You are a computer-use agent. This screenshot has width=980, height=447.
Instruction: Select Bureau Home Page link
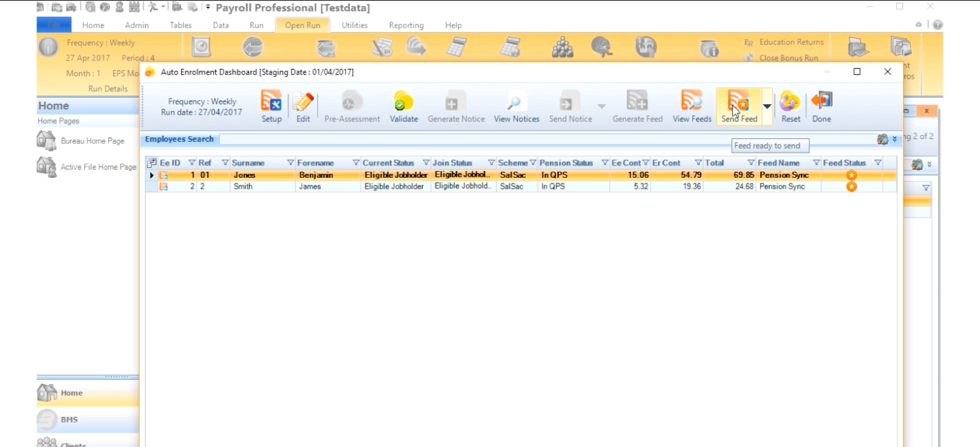(92, 141)
